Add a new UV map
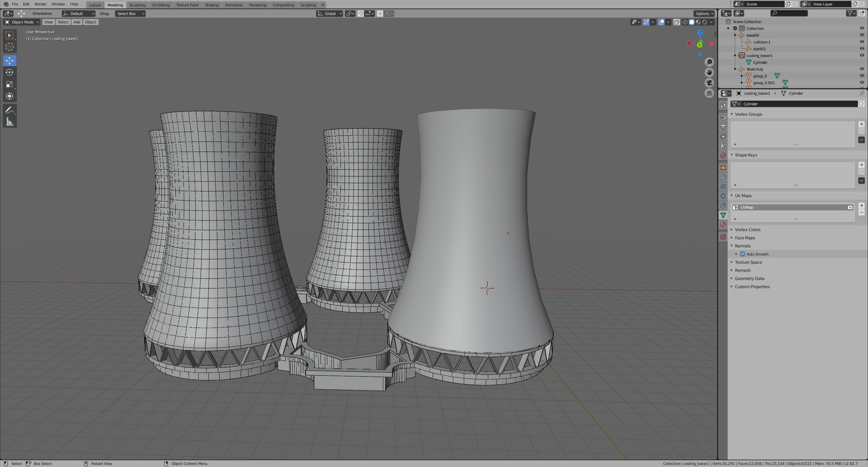Viewport: 868px width, 467px height. pos(862,206)
